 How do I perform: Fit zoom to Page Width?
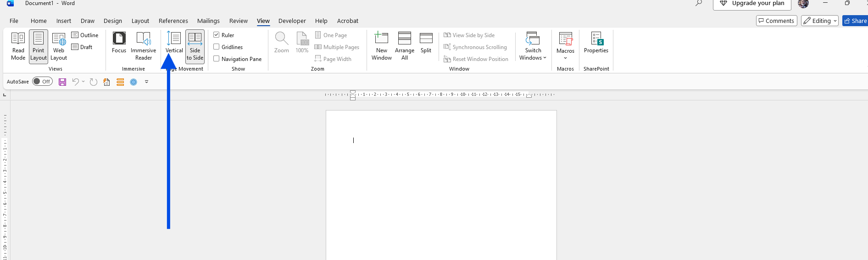(x=333, y=59)
